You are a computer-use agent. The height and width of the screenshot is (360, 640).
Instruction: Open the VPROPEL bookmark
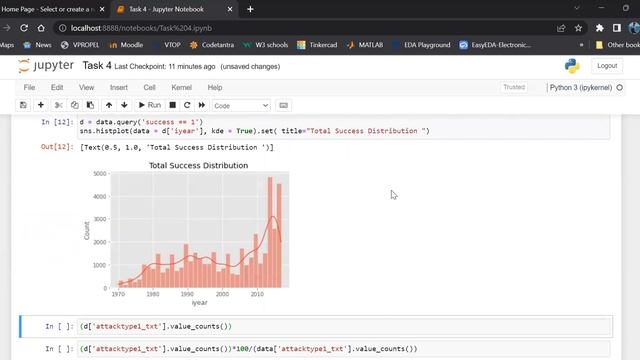(80, 45)
